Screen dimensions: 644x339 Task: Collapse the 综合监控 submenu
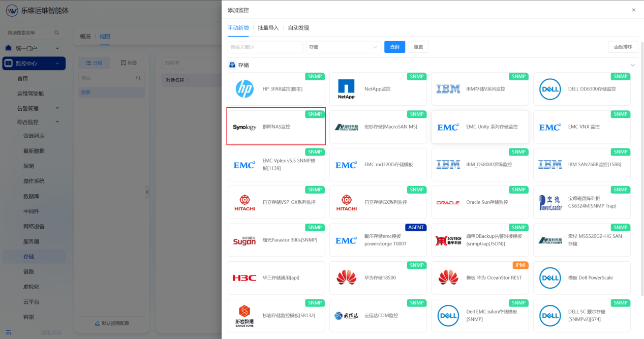pyautogui.click(x=57, y=122)
